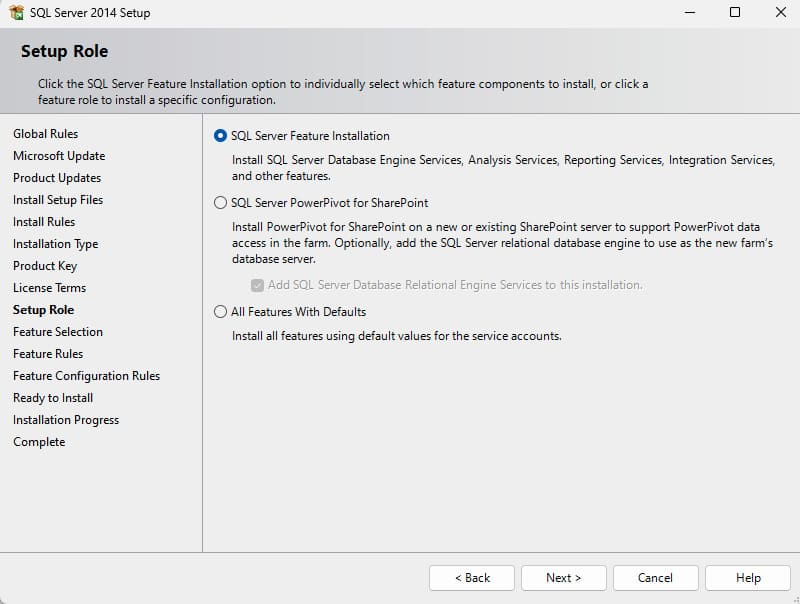Select Installation Type in step list
The image size is (800, 604).
click(x=55, y=244)
